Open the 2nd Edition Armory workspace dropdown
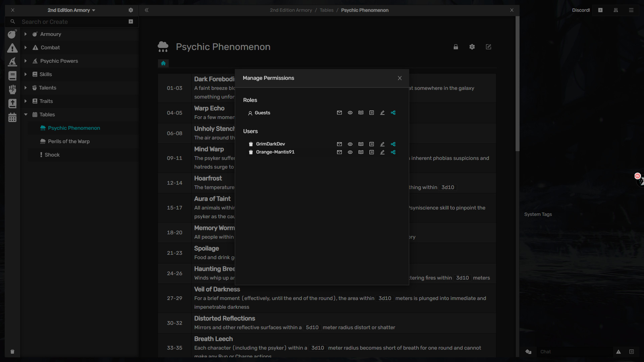 [x=71, y=10]
